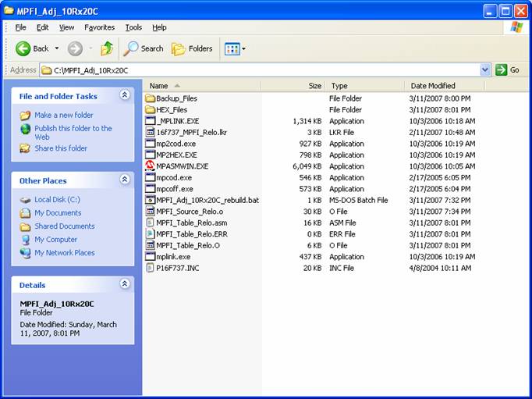The height and width of the screenshot is (399, 532).
Task: Click Share this folder link
Action: point(61,148)
